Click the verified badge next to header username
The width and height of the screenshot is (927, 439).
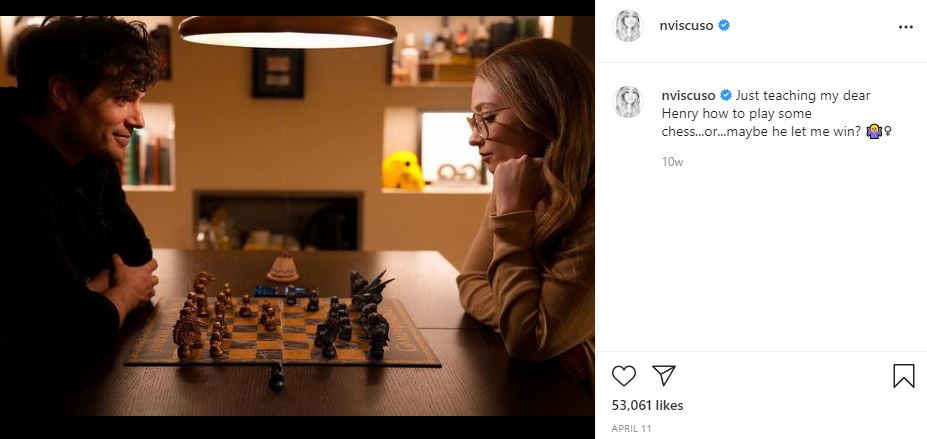pos(724,25)
